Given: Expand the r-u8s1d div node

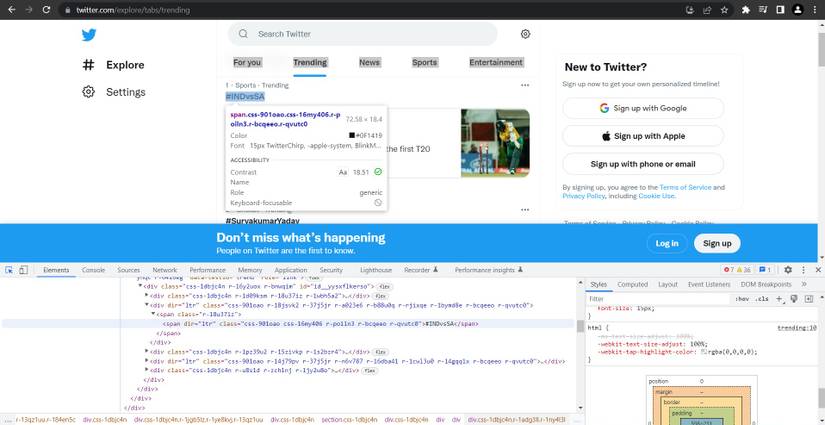Looking at the screenshot, I should (x=147, y=370).
